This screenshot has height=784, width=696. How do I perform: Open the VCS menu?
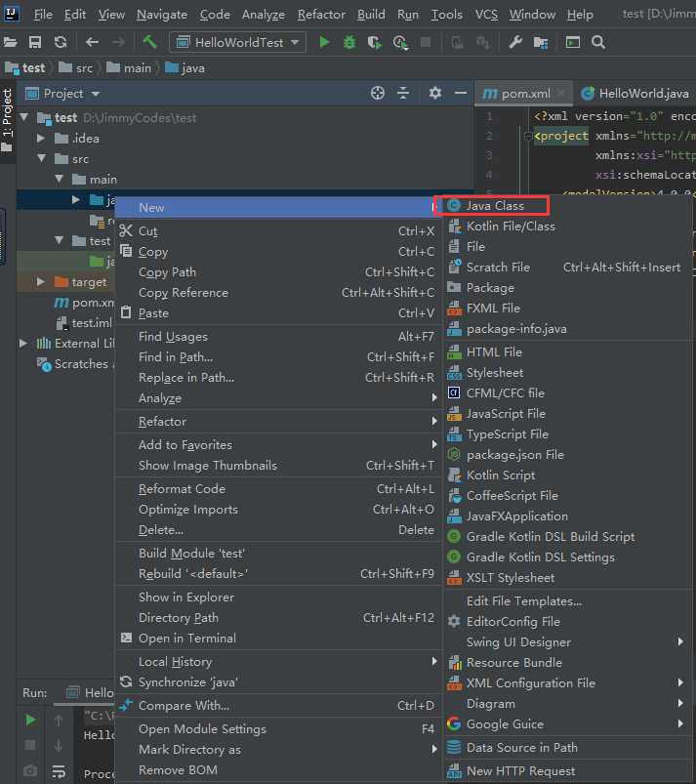point(486,15)
